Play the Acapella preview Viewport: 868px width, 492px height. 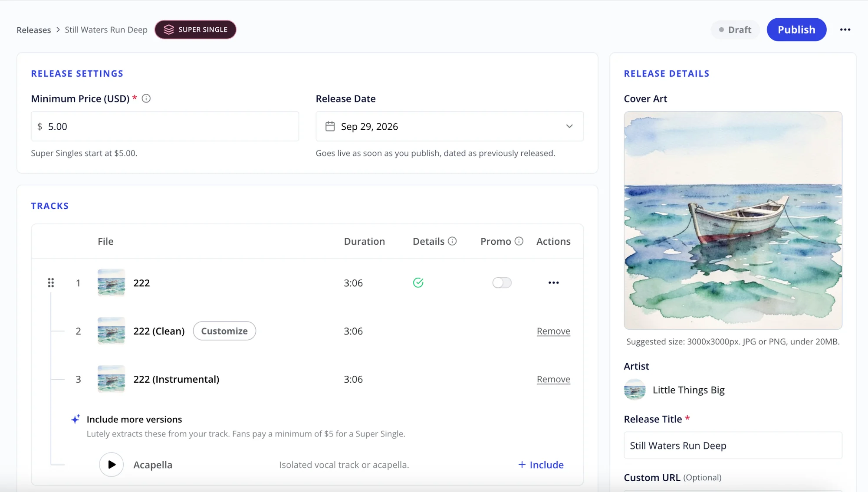(112, 465)
